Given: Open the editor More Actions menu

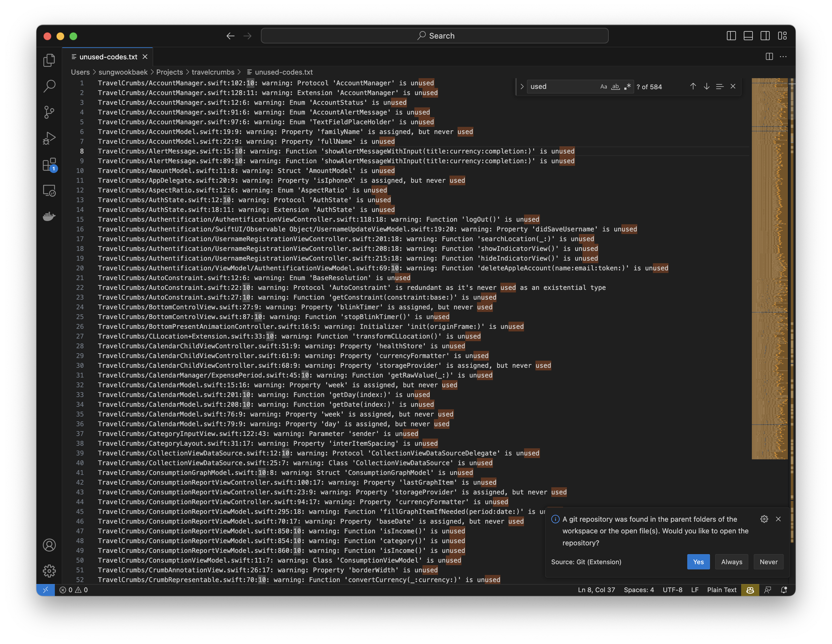Looking at the screenshot, I should coord(783,57).
